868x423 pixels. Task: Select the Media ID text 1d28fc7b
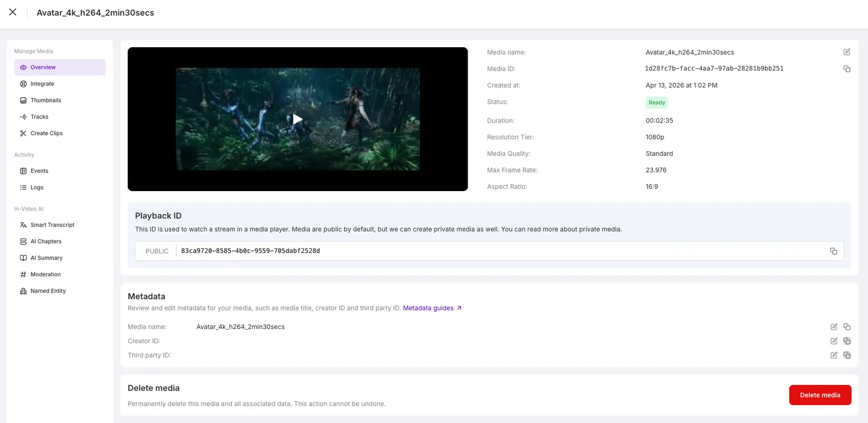714,68
